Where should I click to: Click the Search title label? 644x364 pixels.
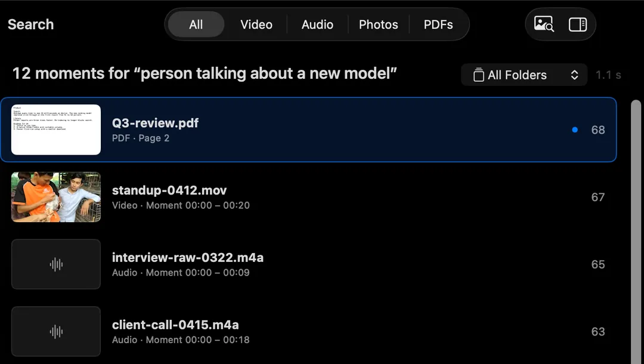pos(31,24)
